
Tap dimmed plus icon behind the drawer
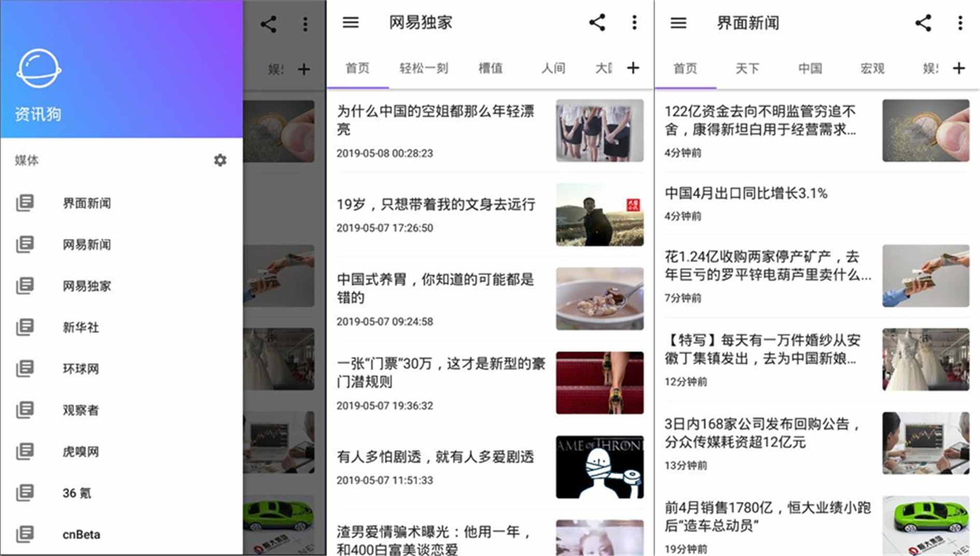click(x=304, y=69)
